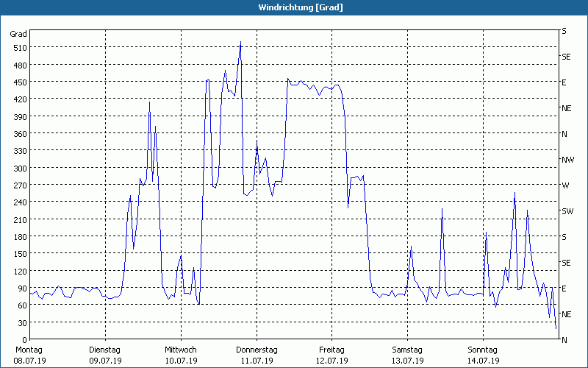The image size is (588, 368).
Task: Click the 0 degree tick label
Action: [24, 340]
